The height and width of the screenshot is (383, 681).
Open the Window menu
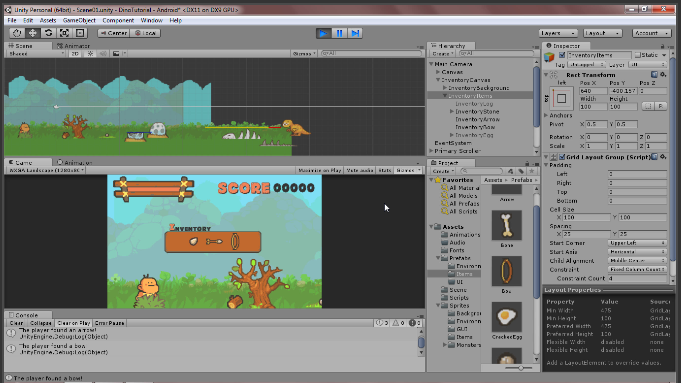pyautogui.click(x=152, y=20)
